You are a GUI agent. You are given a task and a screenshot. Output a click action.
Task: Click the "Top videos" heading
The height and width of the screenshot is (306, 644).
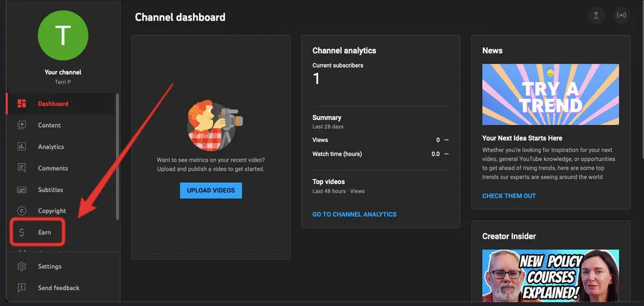tap(328, 182)
